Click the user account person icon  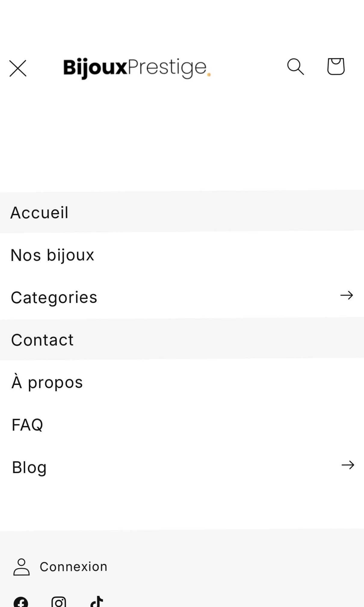coord(21,567)
